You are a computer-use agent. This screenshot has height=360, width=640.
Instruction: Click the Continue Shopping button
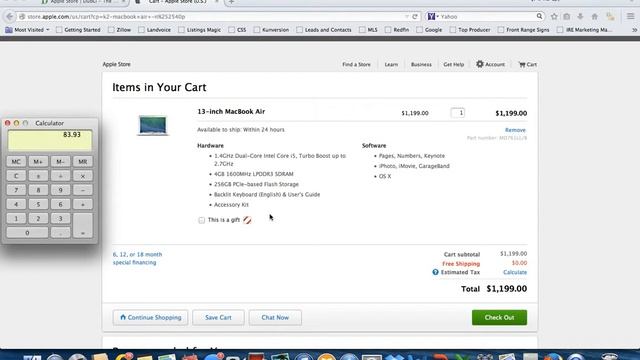(150, 318)
